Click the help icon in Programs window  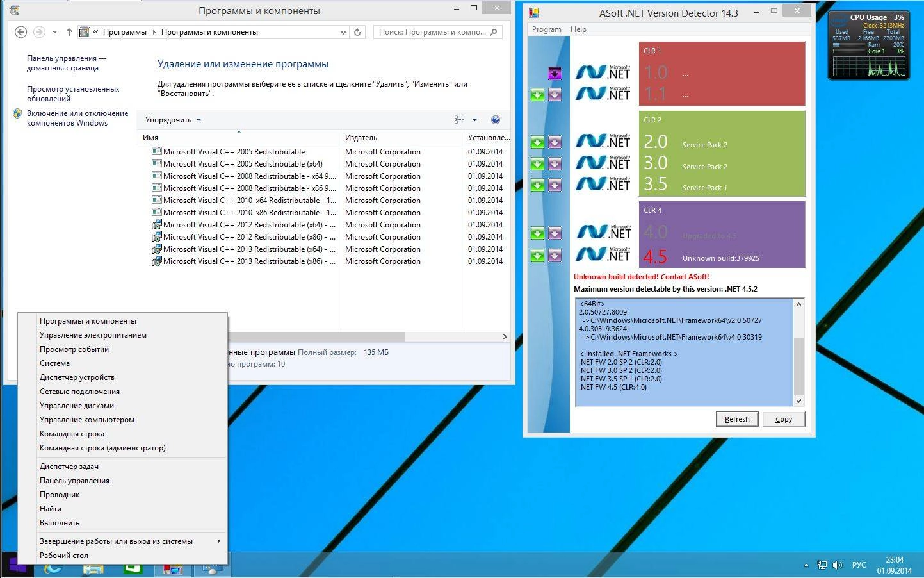pos(495,120)
